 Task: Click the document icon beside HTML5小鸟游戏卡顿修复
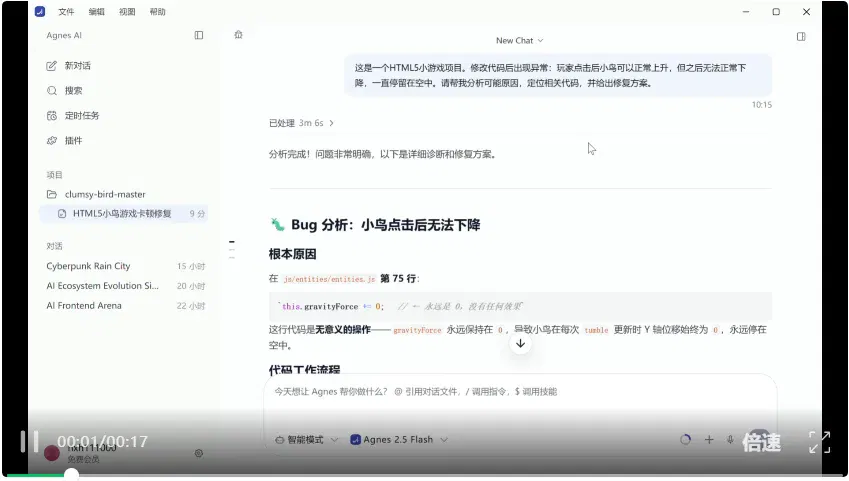(62, 213)
